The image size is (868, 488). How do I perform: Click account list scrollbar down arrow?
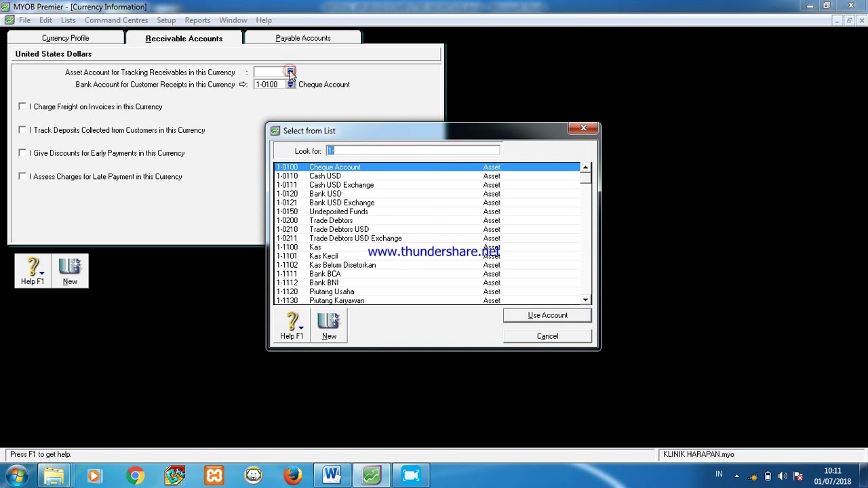pos(585,300)
